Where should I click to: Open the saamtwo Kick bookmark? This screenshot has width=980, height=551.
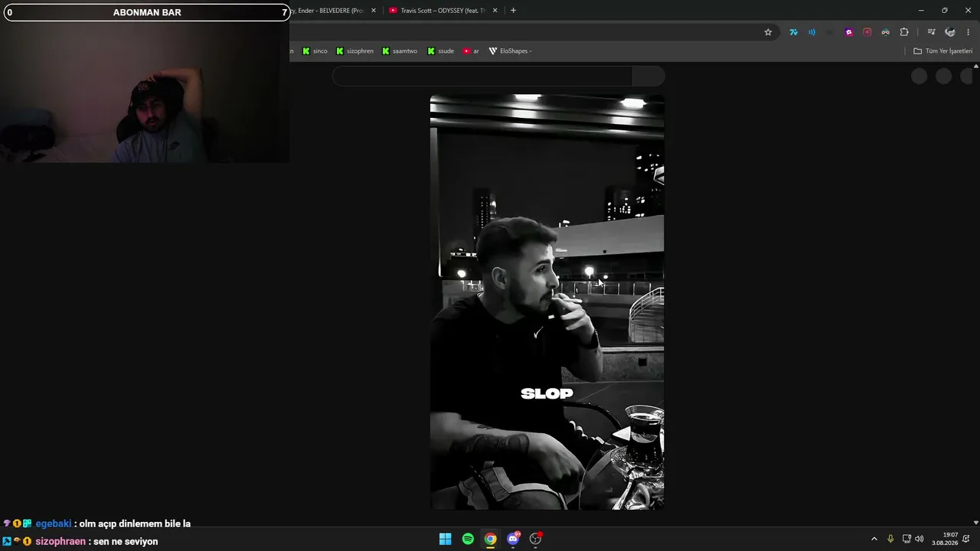pos(400,51)
